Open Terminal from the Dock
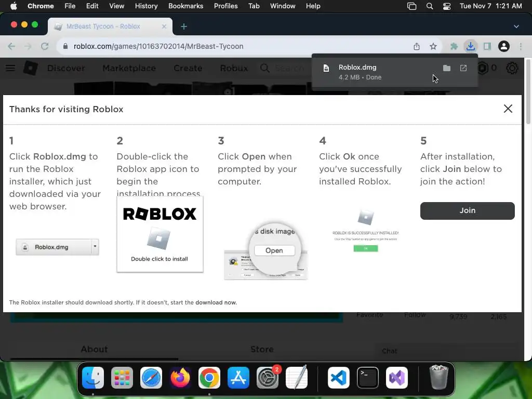This screenshot has width=532, height=399. [368, 377]
